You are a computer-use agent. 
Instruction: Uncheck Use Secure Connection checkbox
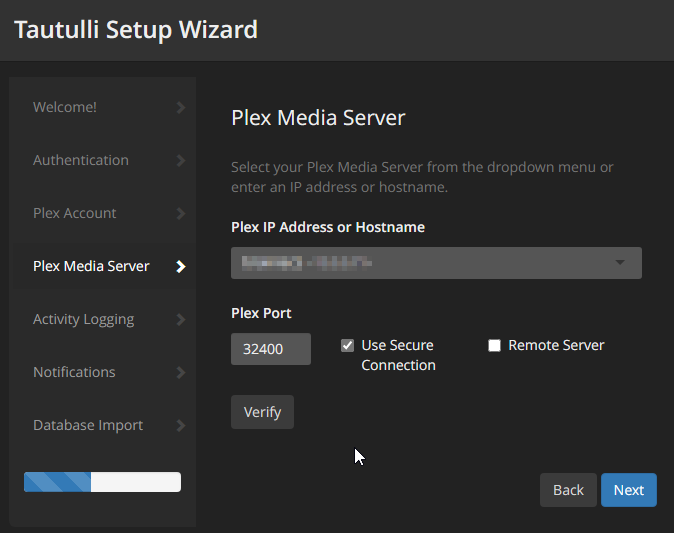pyautogui.click(x=347, y=345)
